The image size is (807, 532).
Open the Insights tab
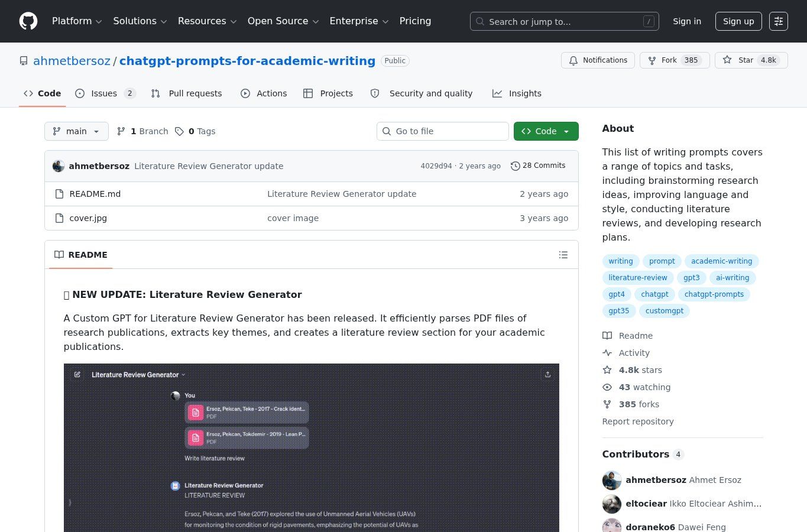coord(517,93)
